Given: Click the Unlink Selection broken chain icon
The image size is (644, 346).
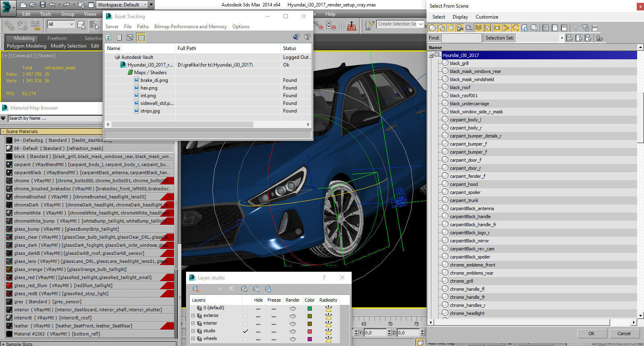Looking at the screenshot, I should coord(23,25).
